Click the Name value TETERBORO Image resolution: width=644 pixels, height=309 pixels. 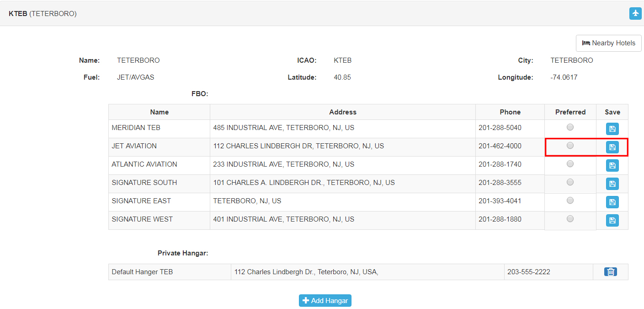138,60
